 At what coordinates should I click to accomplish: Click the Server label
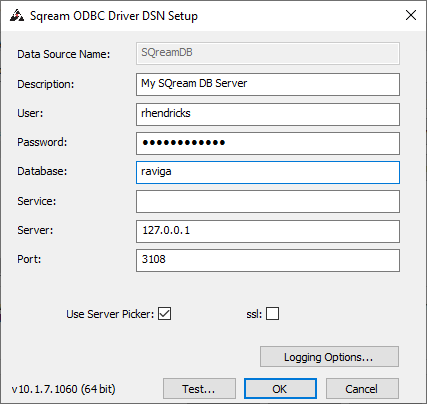[35, 230]
